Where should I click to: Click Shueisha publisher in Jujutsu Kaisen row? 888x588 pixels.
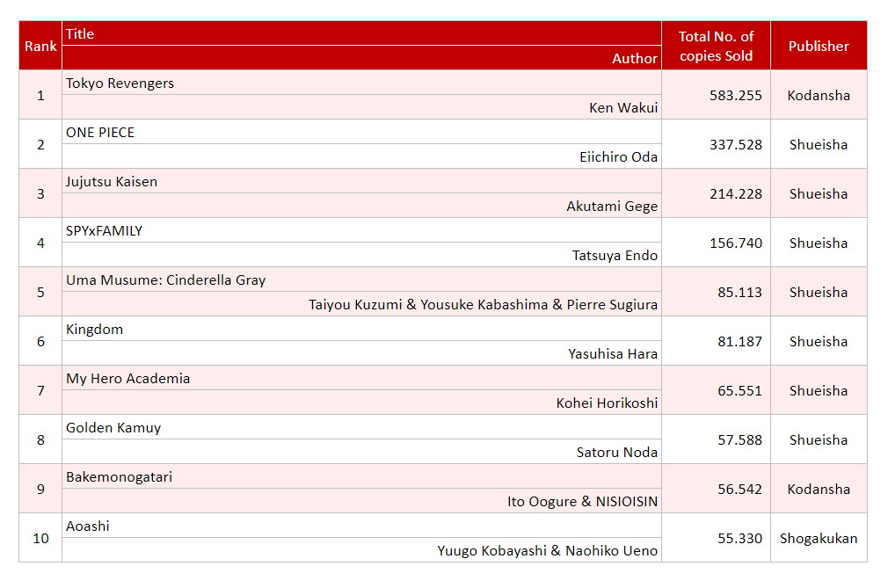[819, 193]
